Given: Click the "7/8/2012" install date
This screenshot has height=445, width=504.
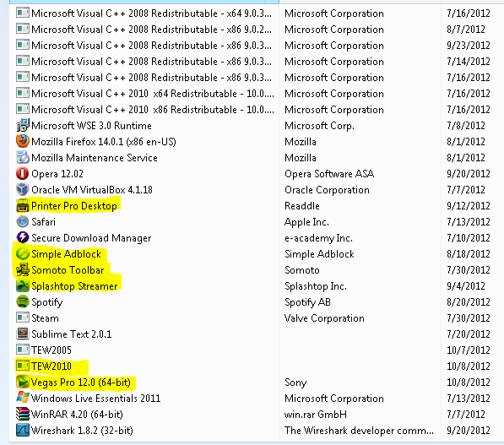Looking at the screenshot, I should coord(466,126).
